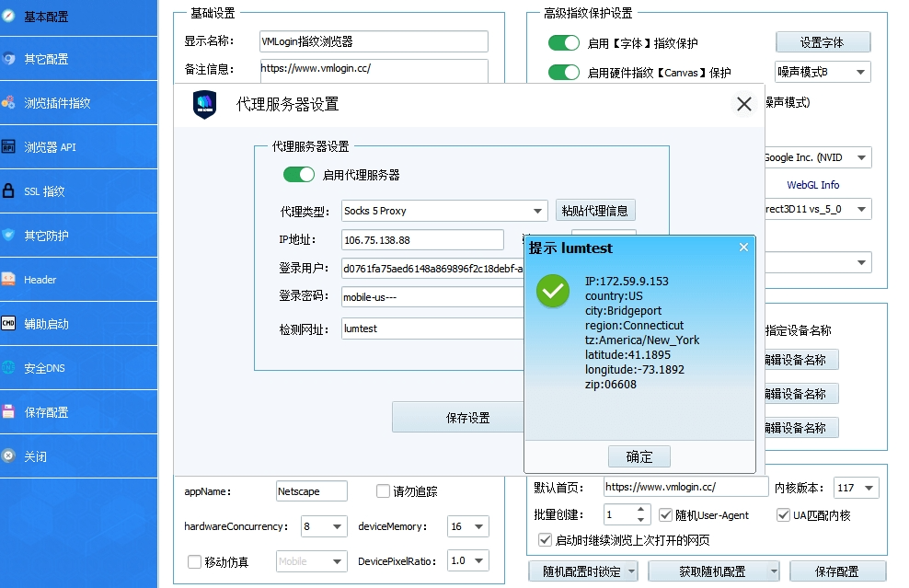Open 保存配置 from the sidebar

(46, 412)
